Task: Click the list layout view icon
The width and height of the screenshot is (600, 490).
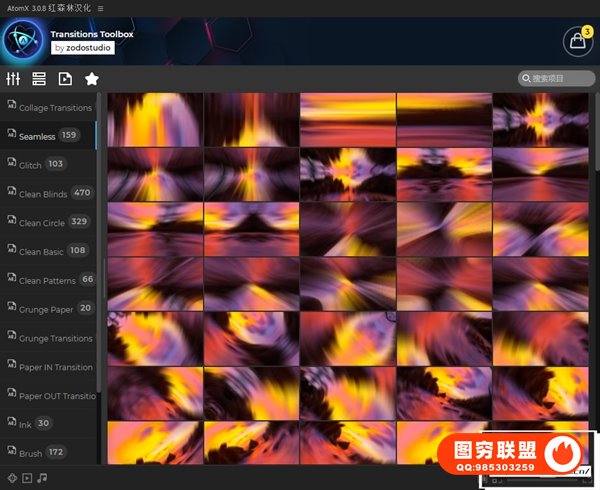Action: pyautogui.click(x=39, y=79)
